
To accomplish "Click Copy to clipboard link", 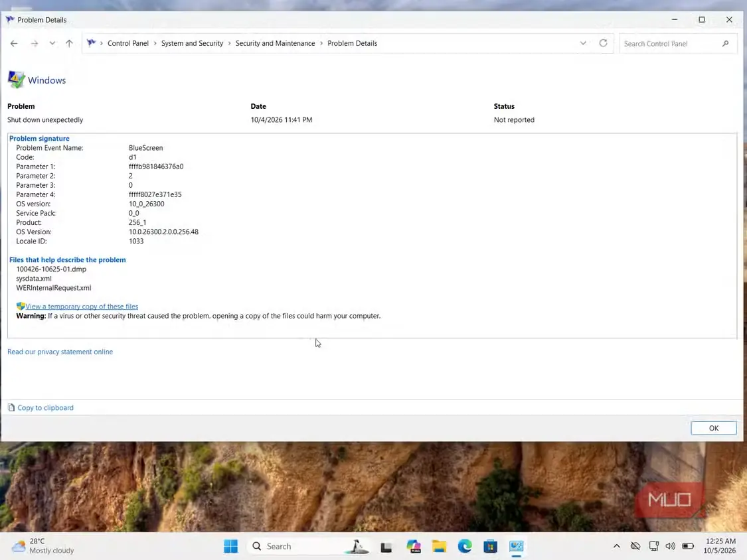I will [45, 407].
